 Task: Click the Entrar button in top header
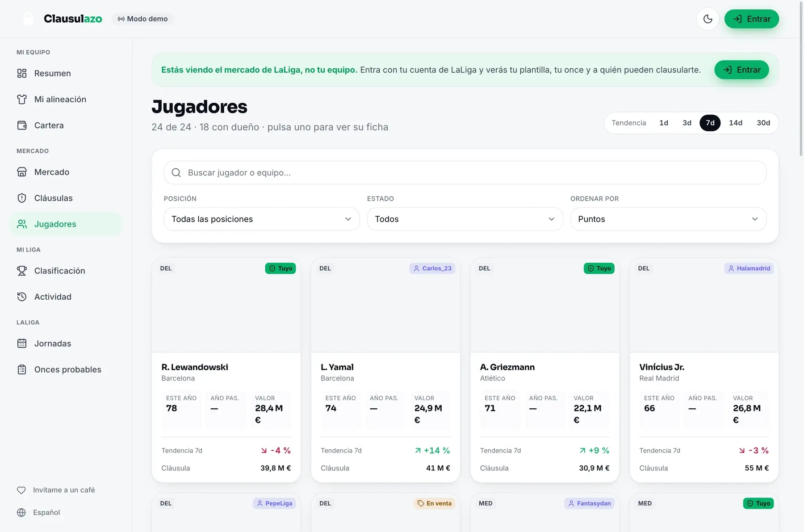coord(752,19)
